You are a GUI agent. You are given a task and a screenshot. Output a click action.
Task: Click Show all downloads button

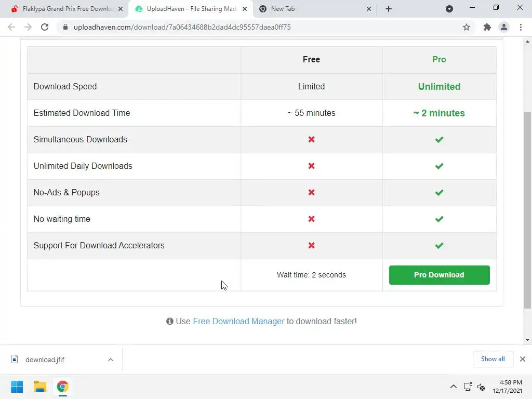click(493, 359)
